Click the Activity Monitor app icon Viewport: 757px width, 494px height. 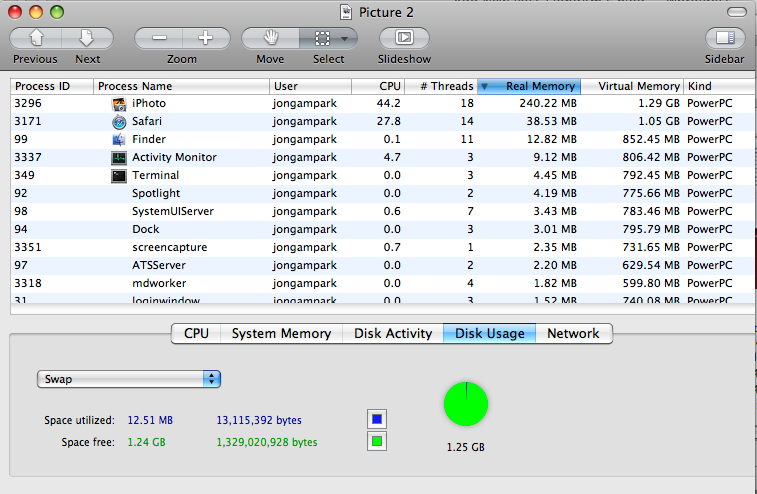119,157
